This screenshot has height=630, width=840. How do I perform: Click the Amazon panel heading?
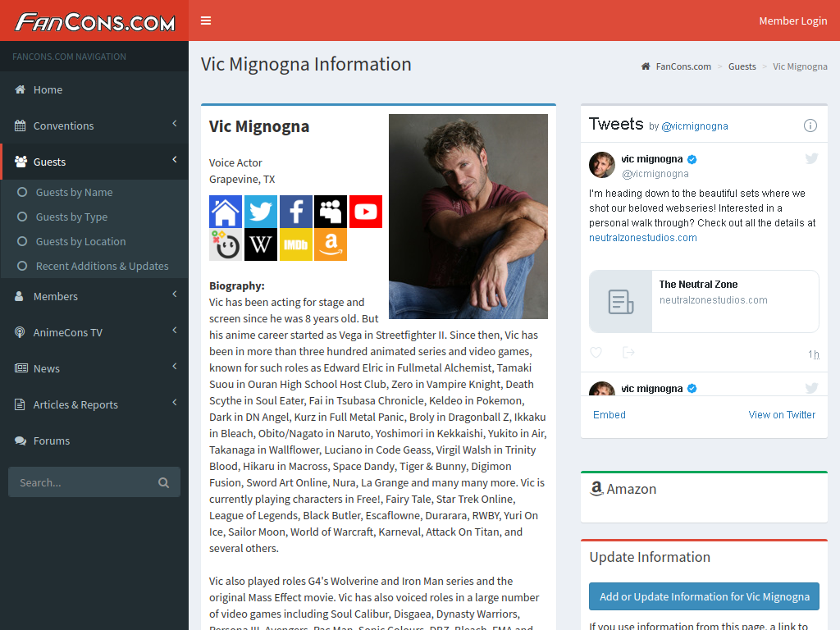pyautogui.click(x=623, y=489)
